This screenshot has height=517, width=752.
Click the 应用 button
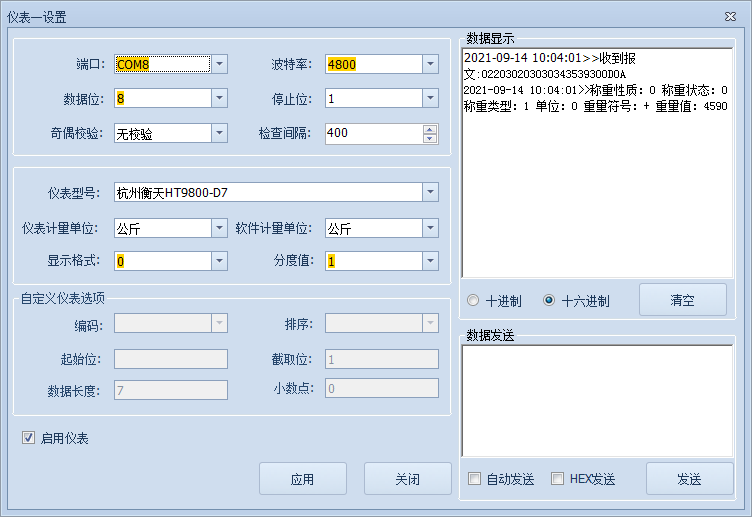click(303, 478)
